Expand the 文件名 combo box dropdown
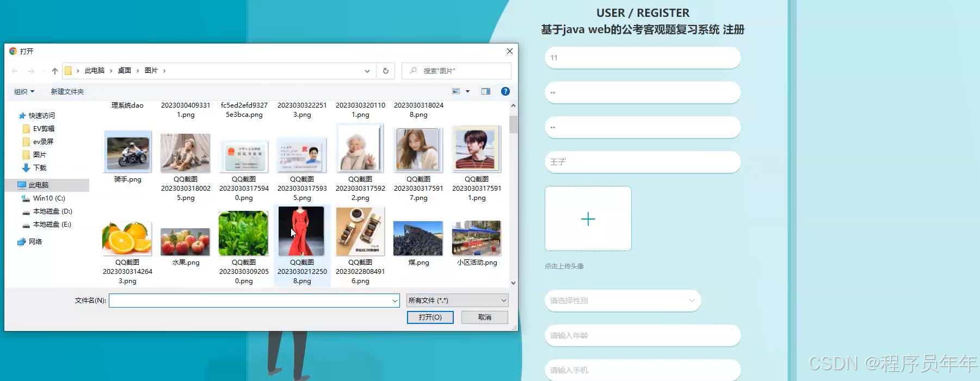The image size is (980, 381). pos(395,301)
